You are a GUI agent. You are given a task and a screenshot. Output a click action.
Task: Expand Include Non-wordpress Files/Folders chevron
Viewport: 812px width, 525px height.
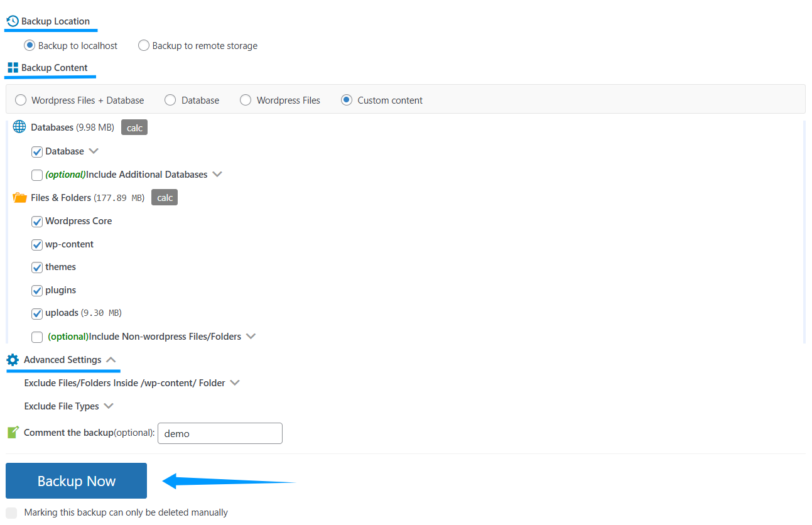251,337
